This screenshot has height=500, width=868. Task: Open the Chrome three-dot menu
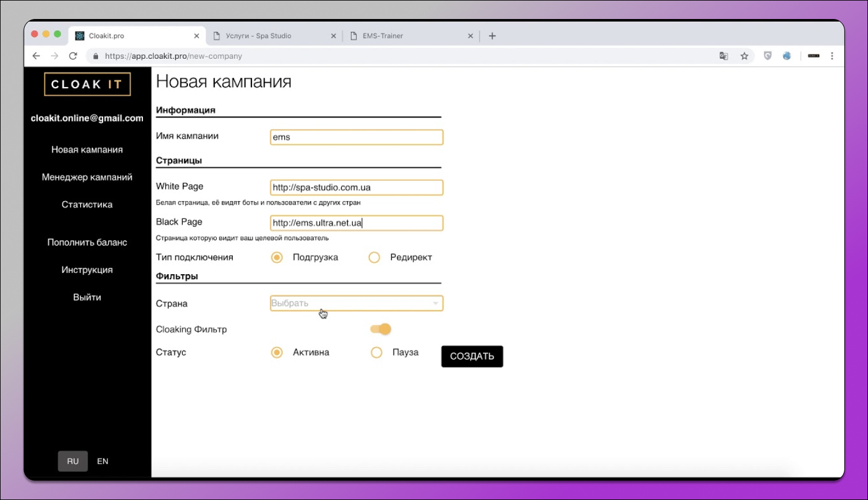[x=832, y=56]
